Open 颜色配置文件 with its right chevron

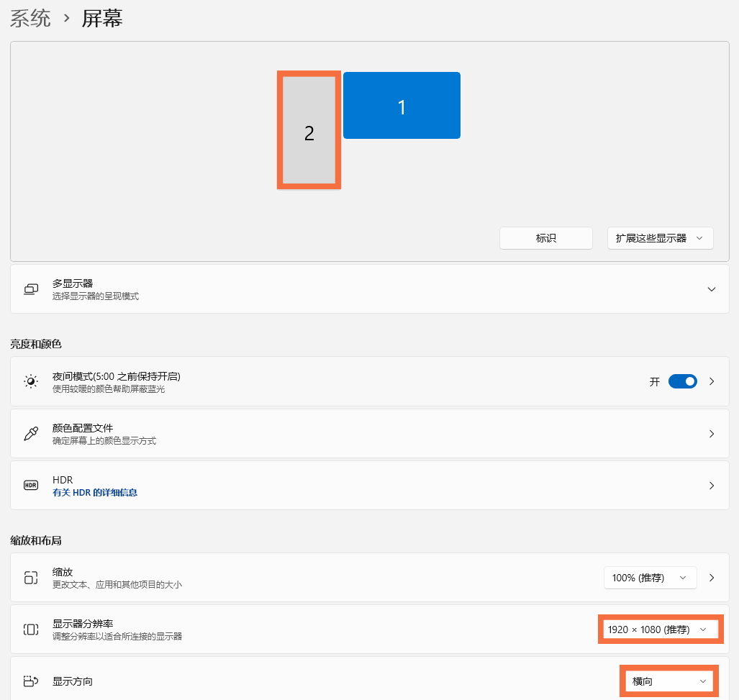(712, 434)
